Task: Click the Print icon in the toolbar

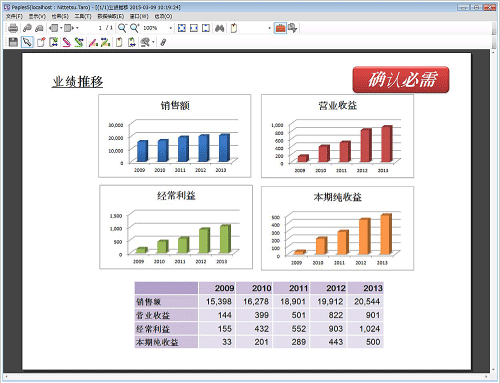Action: point(13,28)
